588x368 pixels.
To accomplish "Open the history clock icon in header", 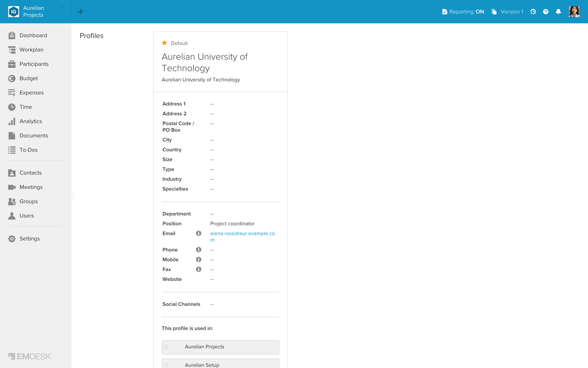I will click(x=533, y=12).
